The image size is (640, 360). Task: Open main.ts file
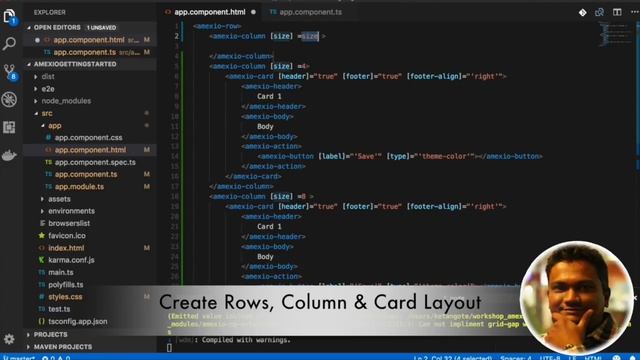pyautogui.click(x=61, y=272)
